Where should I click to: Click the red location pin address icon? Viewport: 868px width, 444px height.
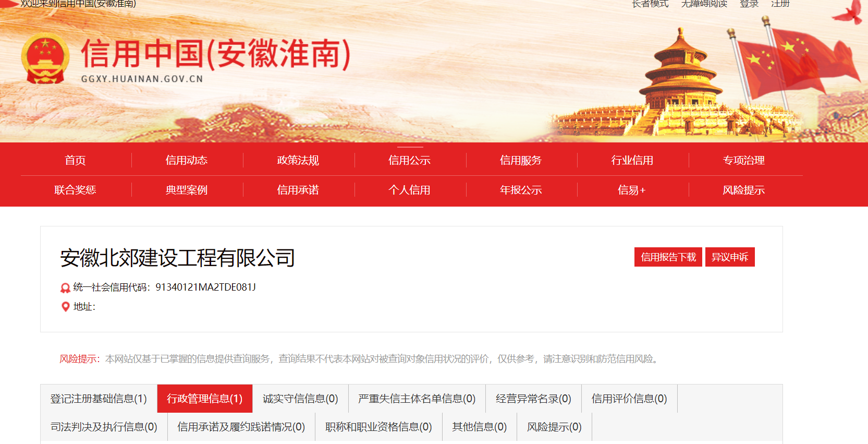[65, 307]
